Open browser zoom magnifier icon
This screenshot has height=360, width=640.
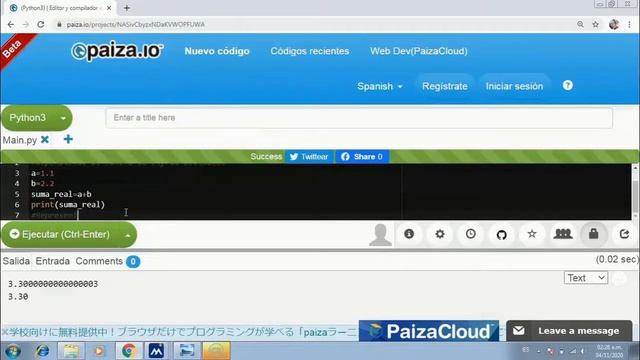point(580,24)
